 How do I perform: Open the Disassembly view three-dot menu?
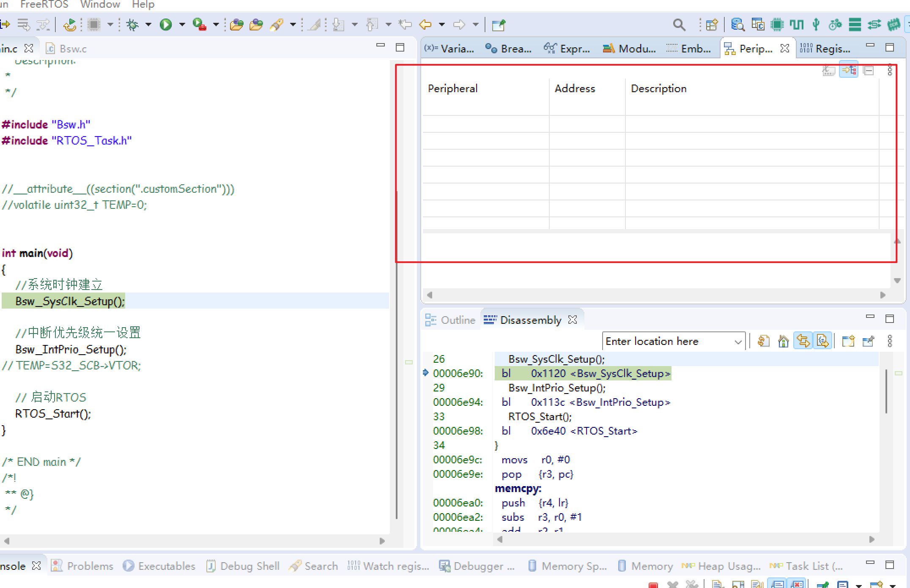(890, 341)
